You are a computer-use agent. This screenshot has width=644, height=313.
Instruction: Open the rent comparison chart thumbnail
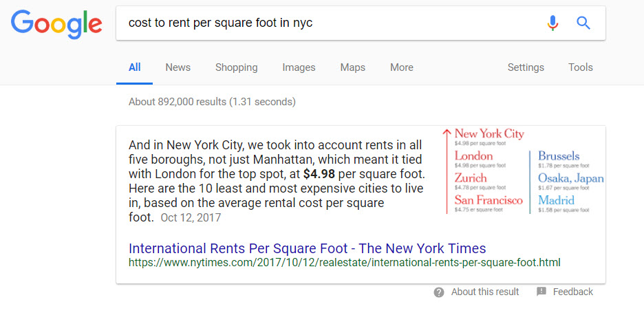(523, 171)
